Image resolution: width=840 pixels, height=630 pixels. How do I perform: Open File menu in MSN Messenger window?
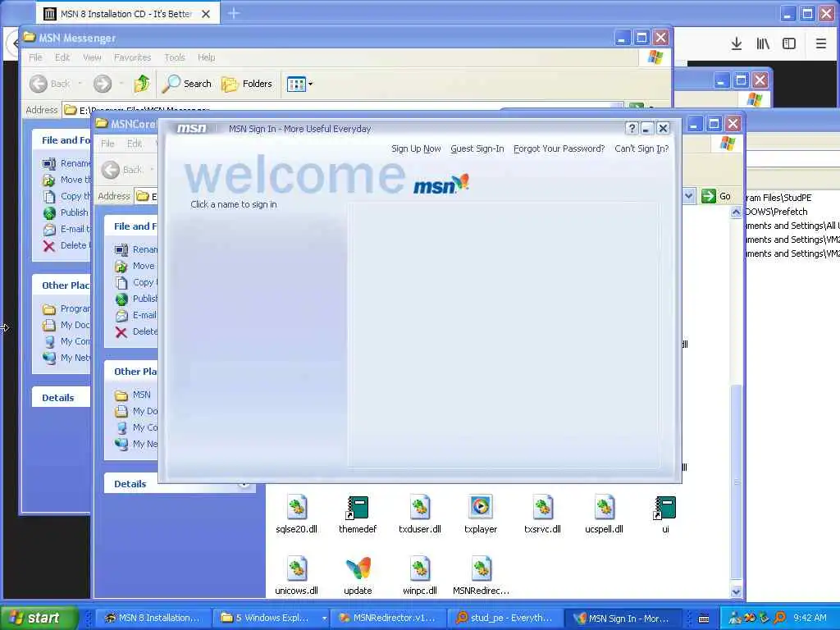[x=35, y=57]
